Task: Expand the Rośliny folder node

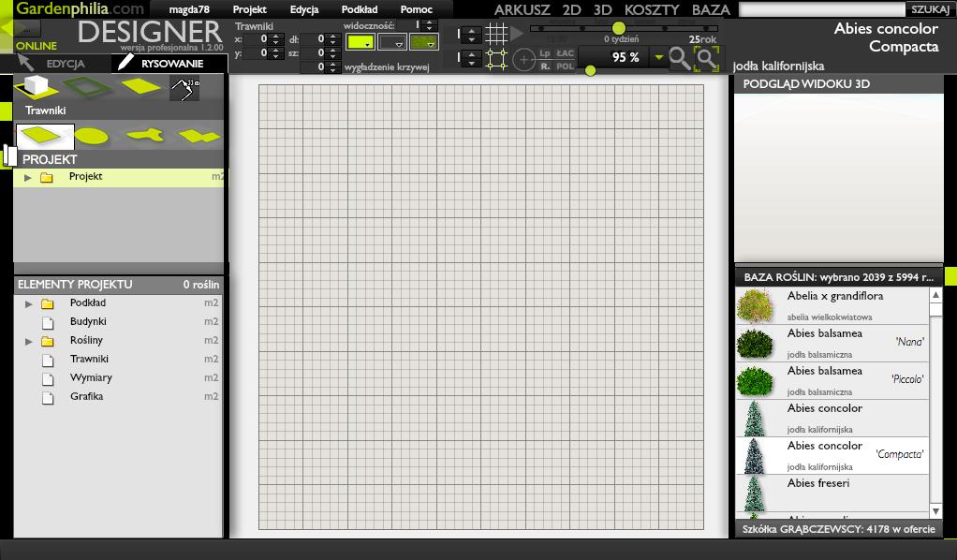Action: pos(28,341)
